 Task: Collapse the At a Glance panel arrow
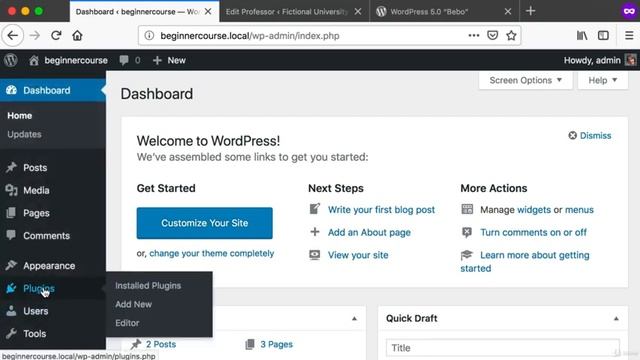click(x=354, y=318)
